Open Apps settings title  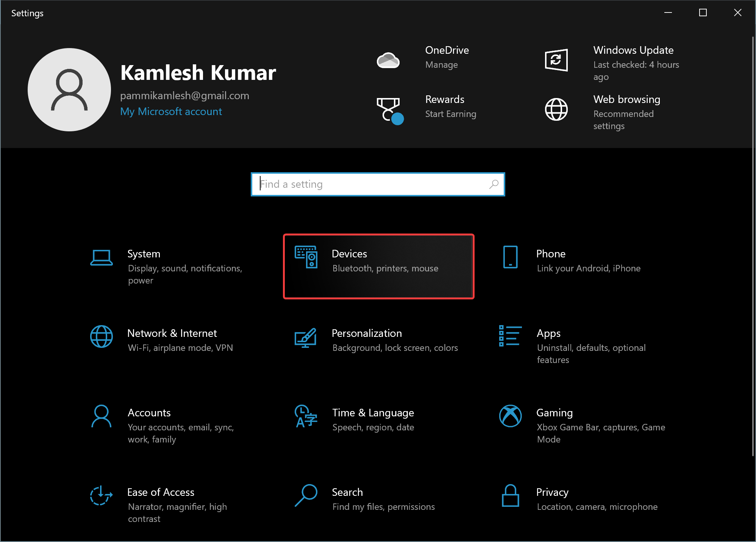[x=548, y=333]
